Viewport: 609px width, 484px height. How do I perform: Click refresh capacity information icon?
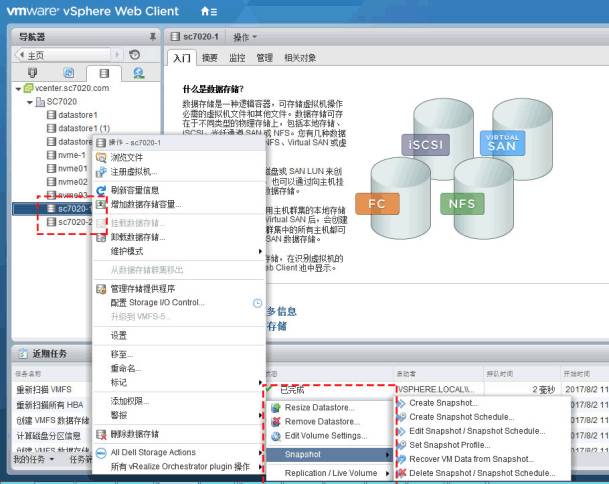(x=101, y=190)
